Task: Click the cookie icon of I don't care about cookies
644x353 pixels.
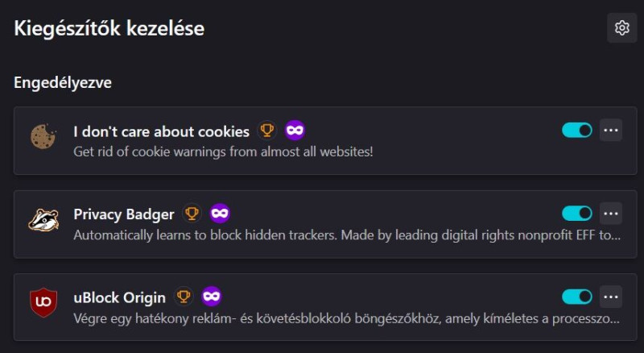Action: click(x=42, y=135)
